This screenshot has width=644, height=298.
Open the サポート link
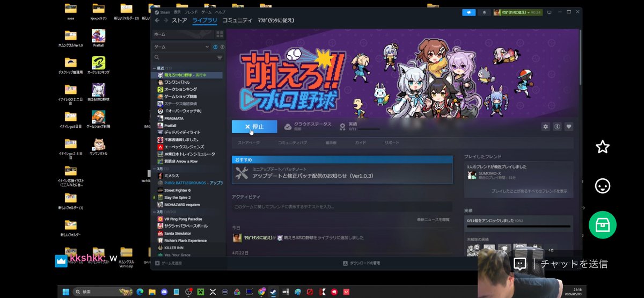click(x=392, y=143)
